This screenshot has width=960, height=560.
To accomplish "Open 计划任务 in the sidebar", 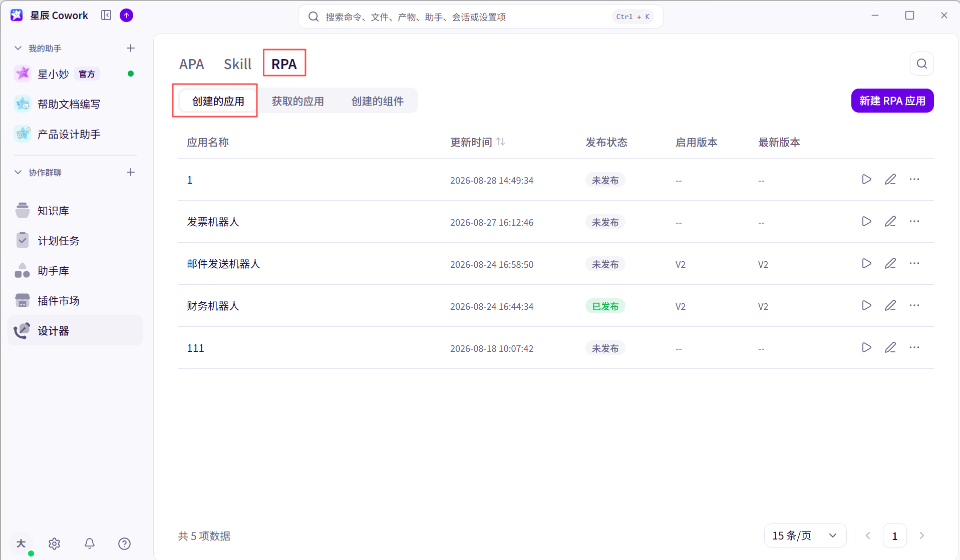I will [75, 241].
